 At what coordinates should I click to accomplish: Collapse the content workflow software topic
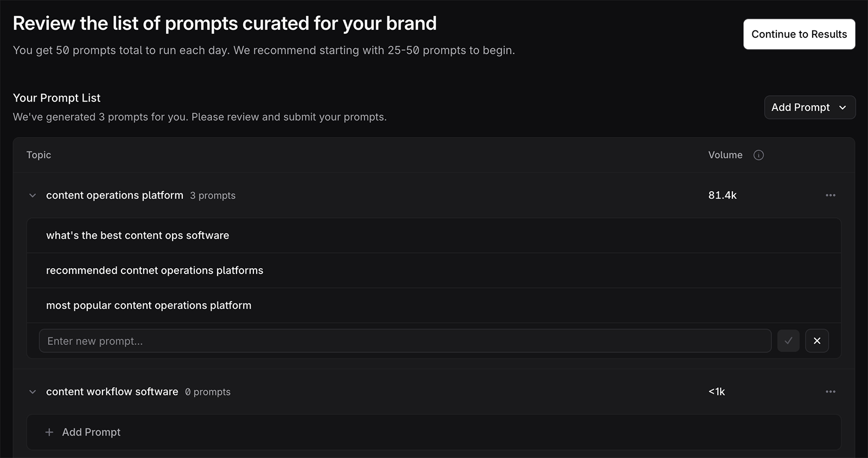pos(33,392)
